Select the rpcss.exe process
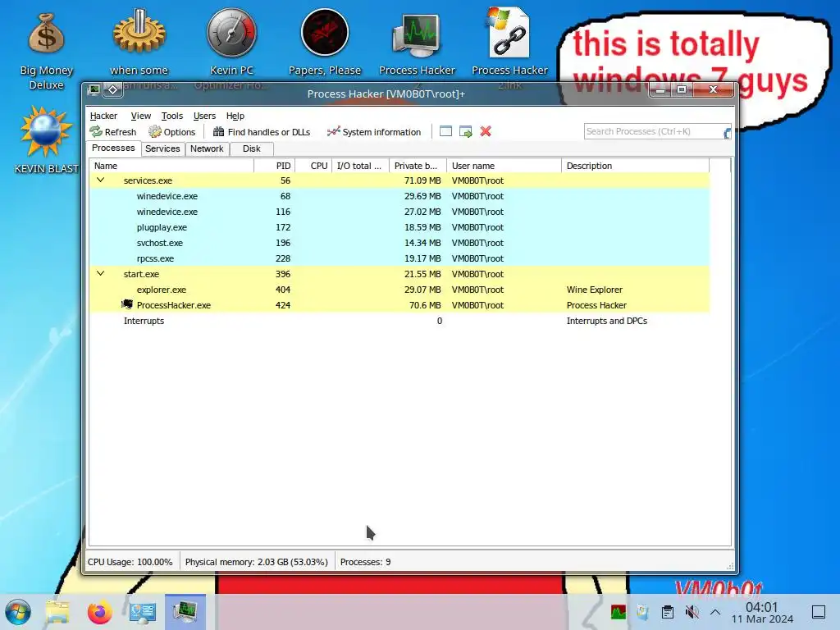The height and width of the screenshot is (630, 840). [x=399, y=258]
